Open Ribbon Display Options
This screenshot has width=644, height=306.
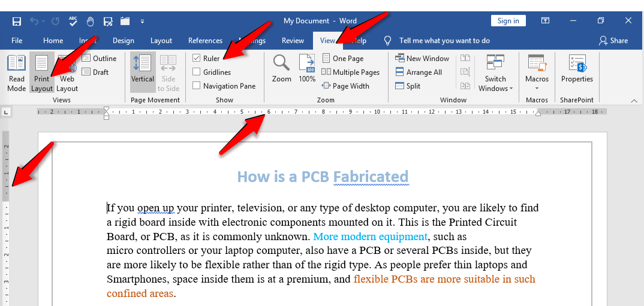coord(546,20)
